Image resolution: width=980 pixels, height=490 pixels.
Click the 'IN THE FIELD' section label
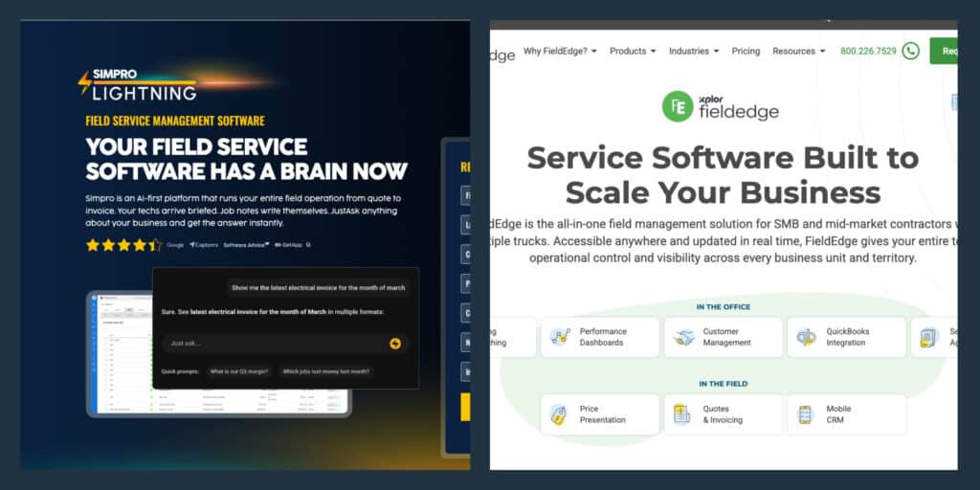[x=724, y=384]
